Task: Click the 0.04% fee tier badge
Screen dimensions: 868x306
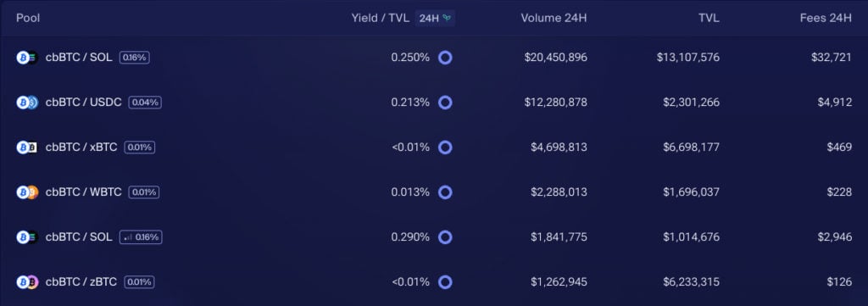Action: coord(145,103)
